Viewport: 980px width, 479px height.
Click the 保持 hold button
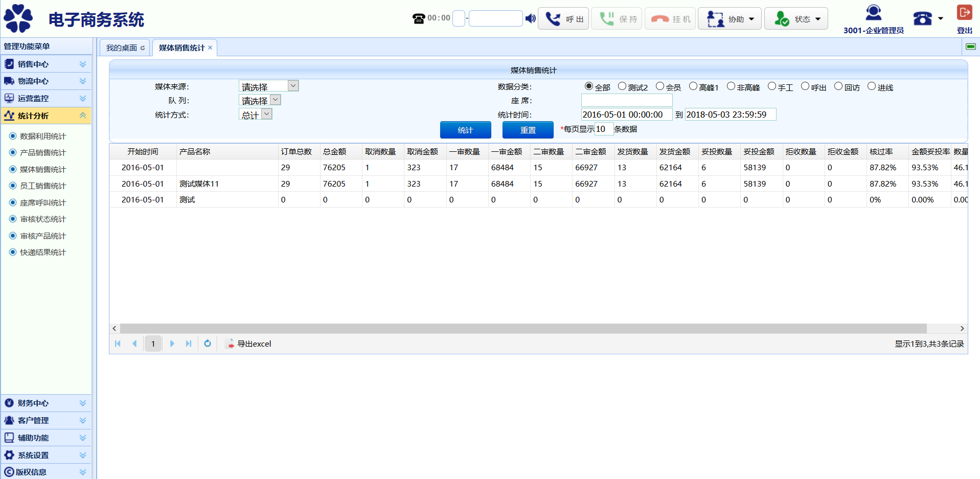tap(617, 19)
